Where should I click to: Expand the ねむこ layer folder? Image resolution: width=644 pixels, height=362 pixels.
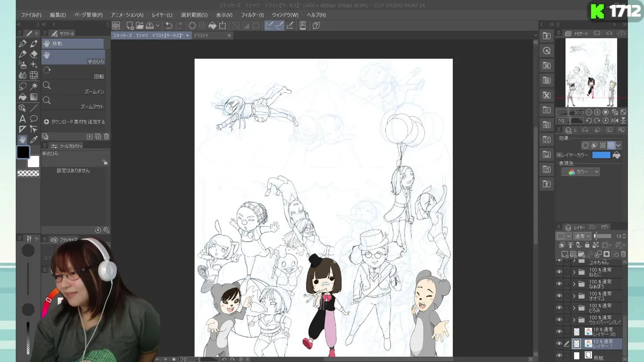coord(574,272)
